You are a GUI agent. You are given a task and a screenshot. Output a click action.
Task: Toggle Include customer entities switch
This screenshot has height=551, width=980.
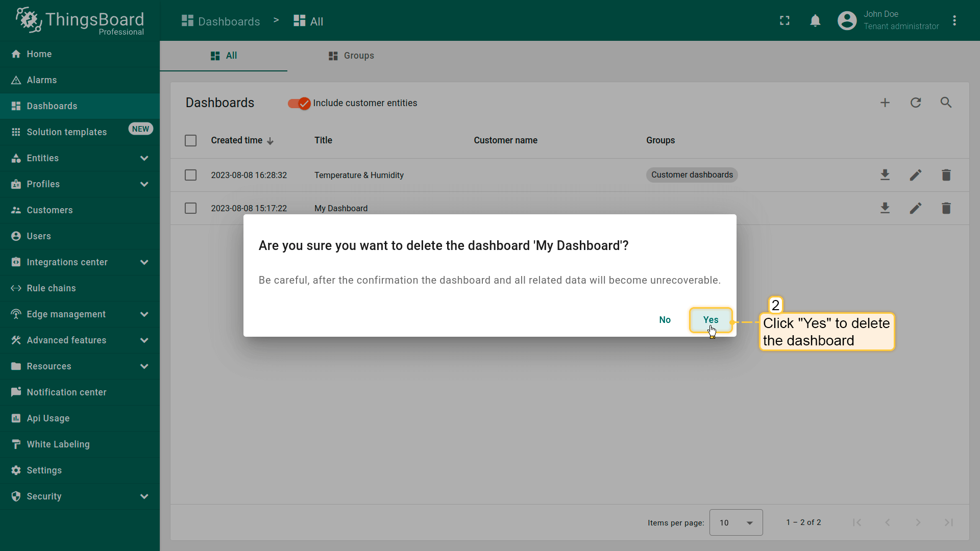click(x=299, y=104)
